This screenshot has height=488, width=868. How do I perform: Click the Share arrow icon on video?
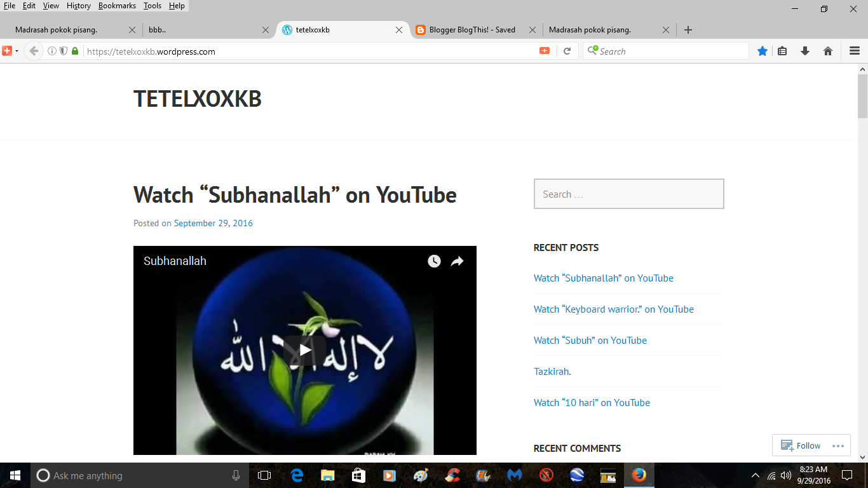[458, 261]
